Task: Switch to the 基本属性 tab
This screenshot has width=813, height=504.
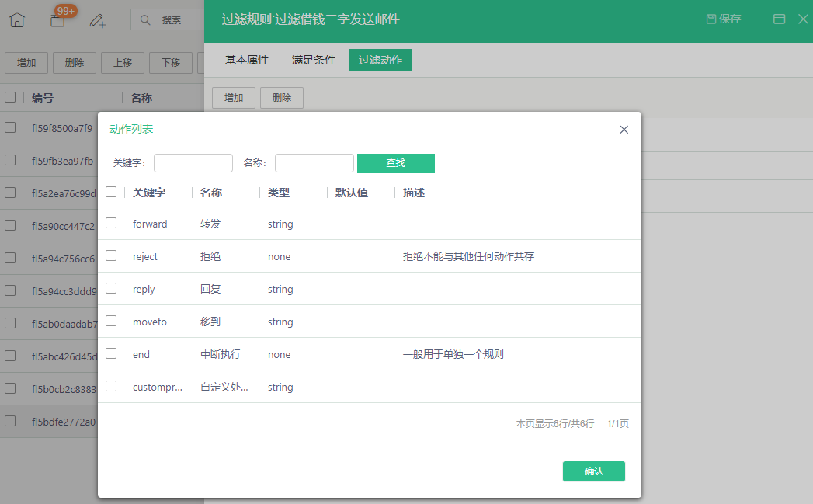Action: [x=247, y=60]
